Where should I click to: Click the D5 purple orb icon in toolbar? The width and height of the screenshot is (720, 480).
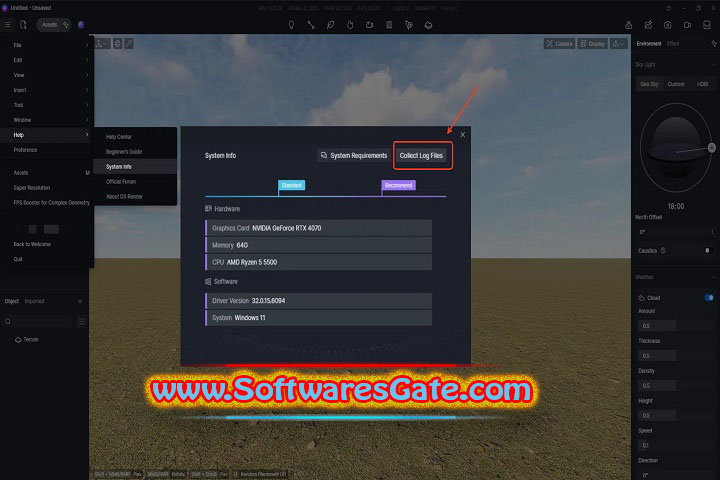click(81, 25)
